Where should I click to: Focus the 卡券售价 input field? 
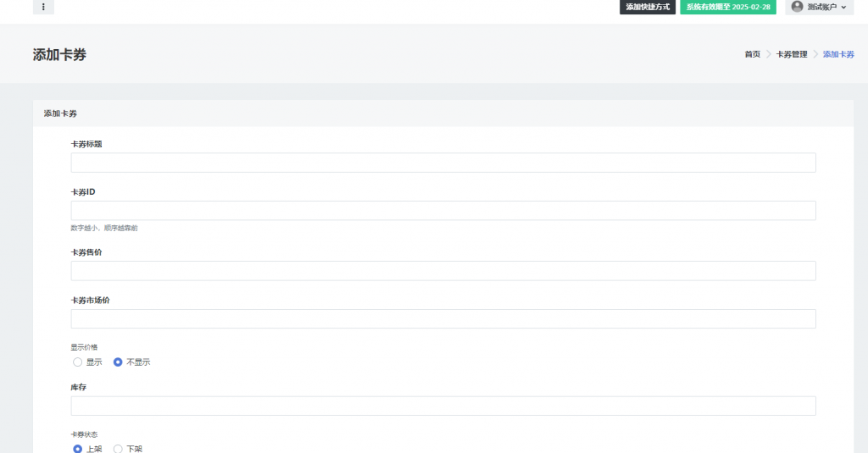442,271
